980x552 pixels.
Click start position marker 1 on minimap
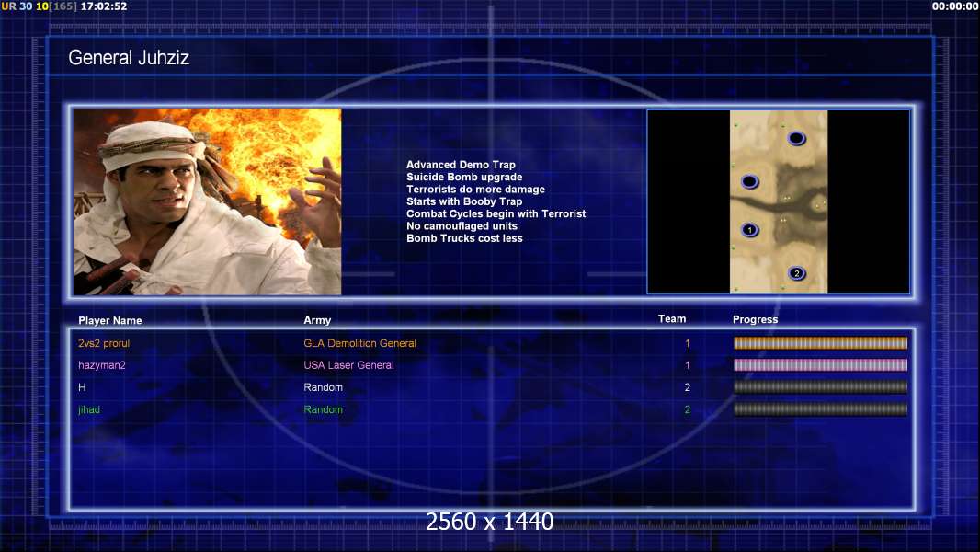pos(749,230)
